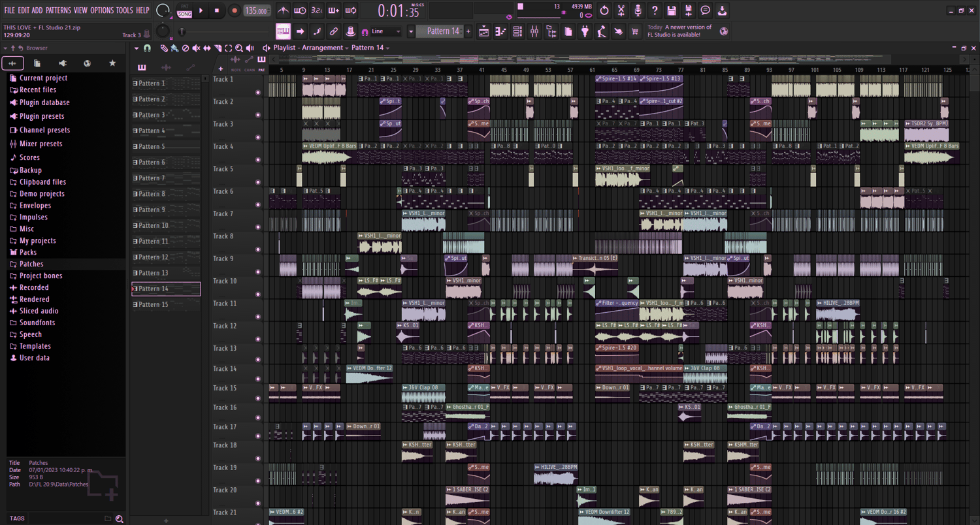Select the Mute tool in Playlist toolbar
Image resolution: width=980 pixels, height=525 pixels.
pyautogui.click(x=196, y=48)
